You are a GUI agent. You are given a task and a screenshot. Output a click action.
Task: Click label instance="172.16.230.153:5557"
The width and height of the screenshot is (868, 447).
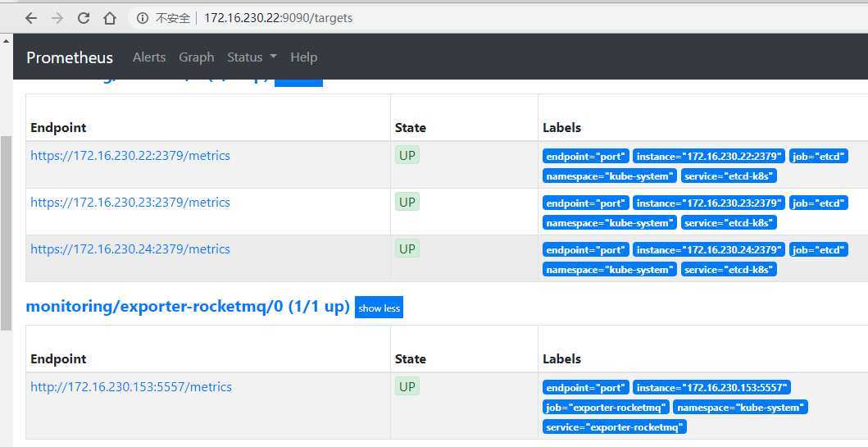coord(712,388)
